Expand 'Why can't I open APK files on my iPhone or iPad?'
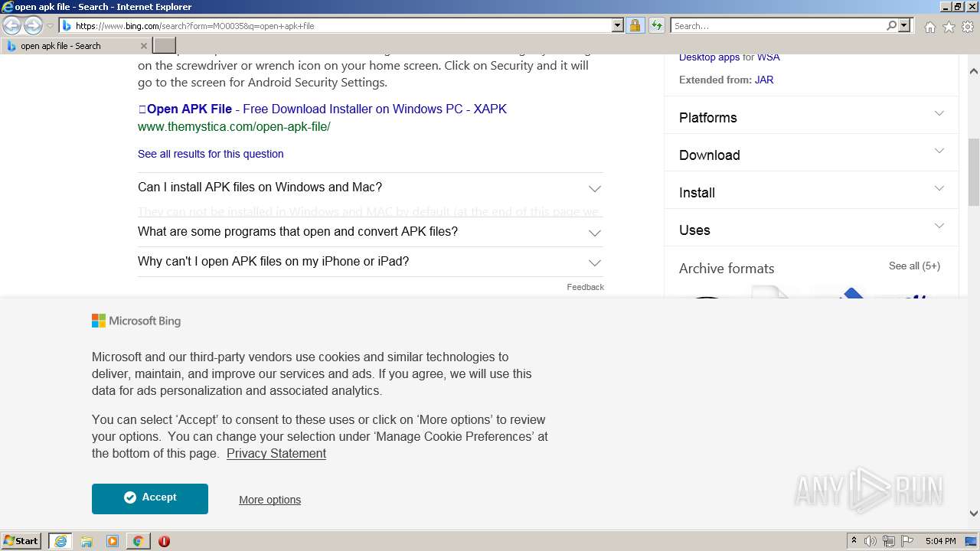The width and height of the screenshot is (980, 551). coord(371,262)
